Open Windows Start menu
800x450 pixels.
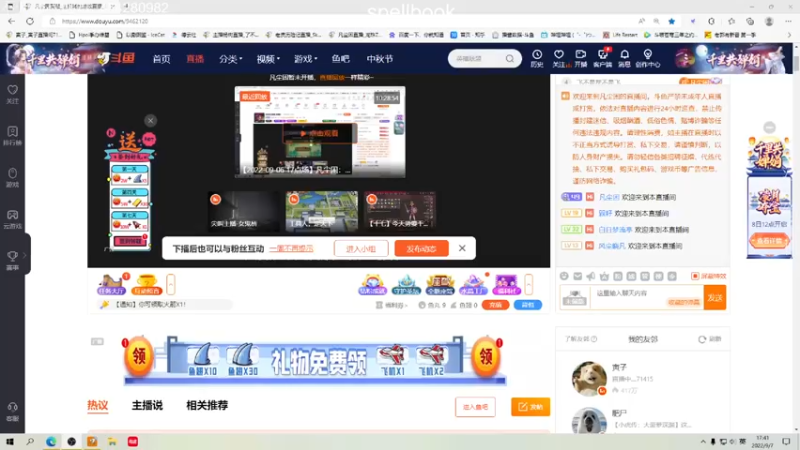[x=10, y=442]
